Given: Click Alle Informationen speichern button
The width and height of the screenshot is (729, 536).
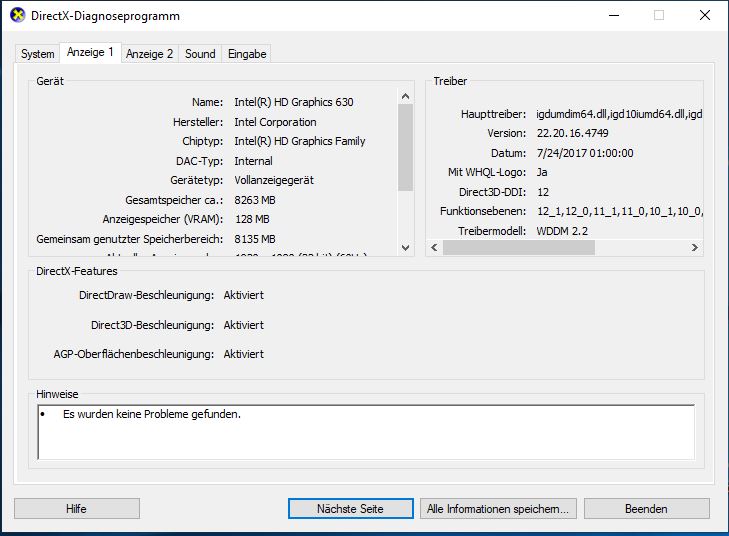Looking at the screenshot, I should tap(498, 509).
